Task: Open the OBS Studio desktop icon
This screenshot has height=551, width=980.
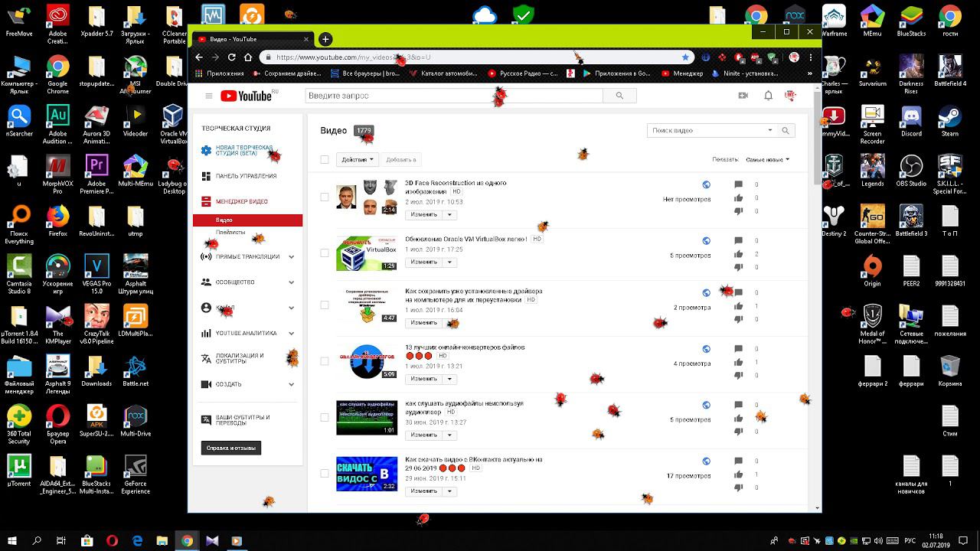Action: [911, 171]
